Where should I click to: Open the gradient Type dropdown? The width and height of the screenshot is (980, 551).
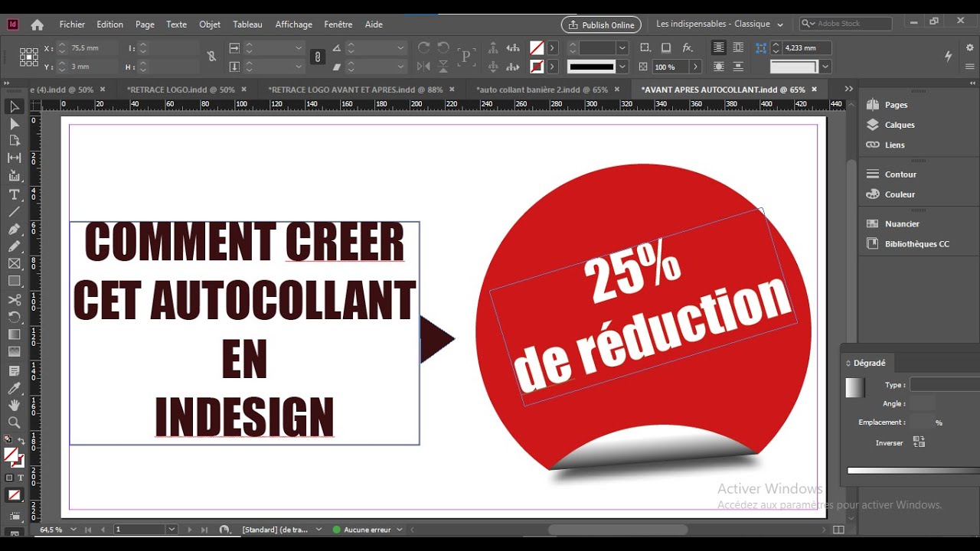click(x=945, y=385)
